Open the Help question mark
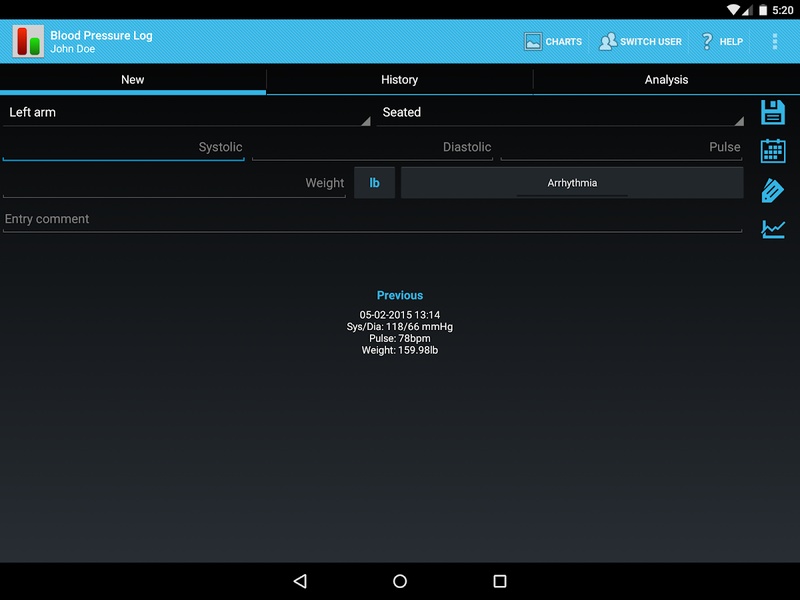800x600 pixels. pos(707,41)
